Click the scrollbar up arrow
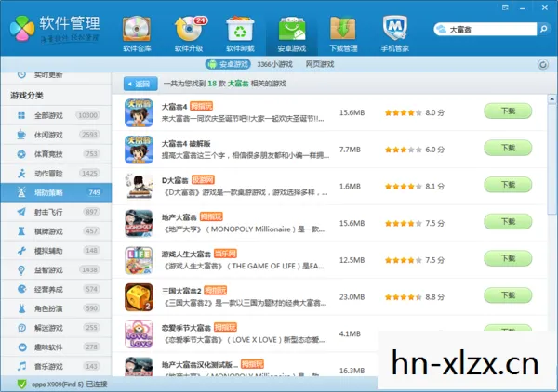This screenshot has width=558, height=392. 551,98
